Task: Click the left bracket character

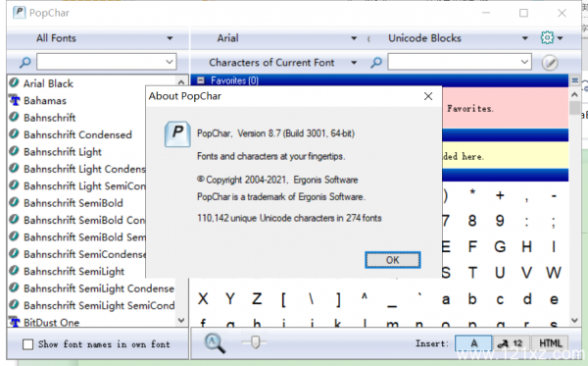Action: 283,300
